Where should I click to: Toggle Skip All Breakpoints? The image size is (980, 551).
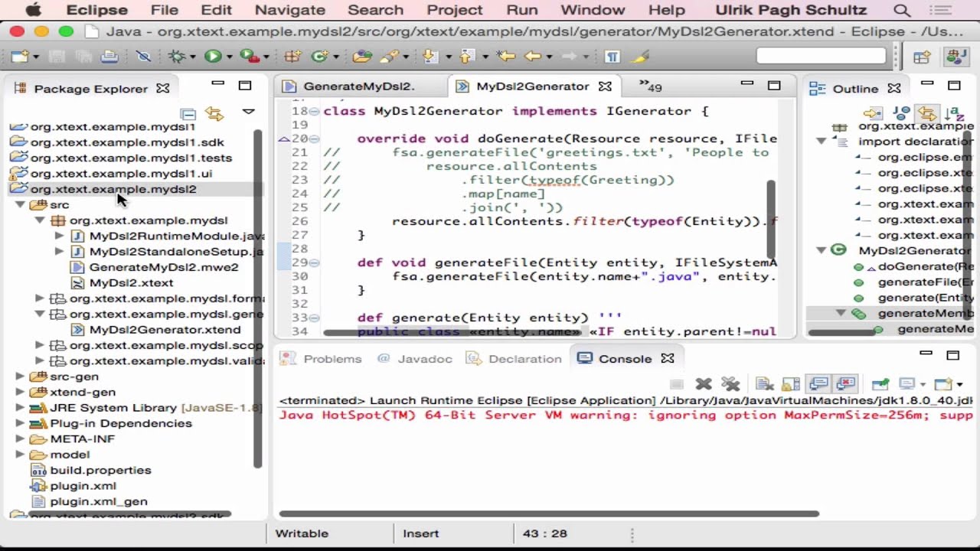pyautogui.click(x=143, y=57)
